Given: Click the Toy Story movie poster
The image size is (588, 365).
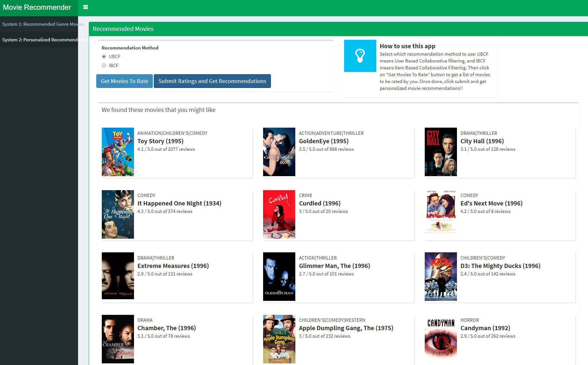Looking at the screenshot, I should click(118, 152).
